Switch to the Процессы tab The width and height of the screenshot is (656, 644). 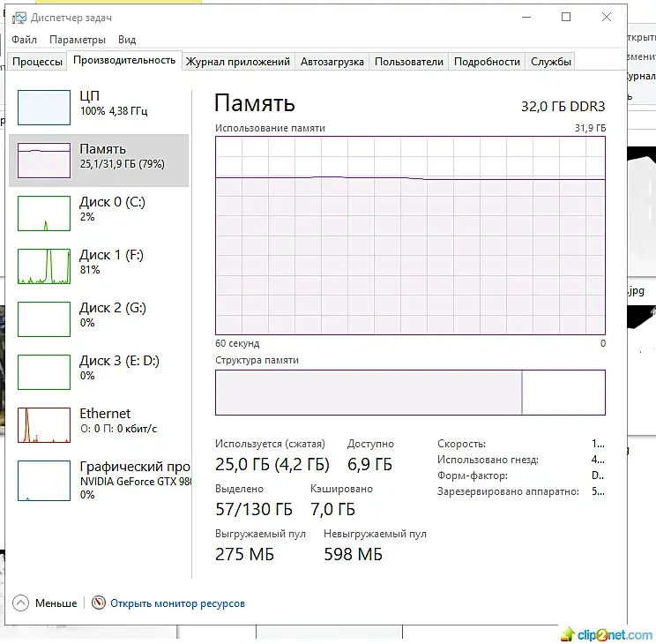[37, 62]
